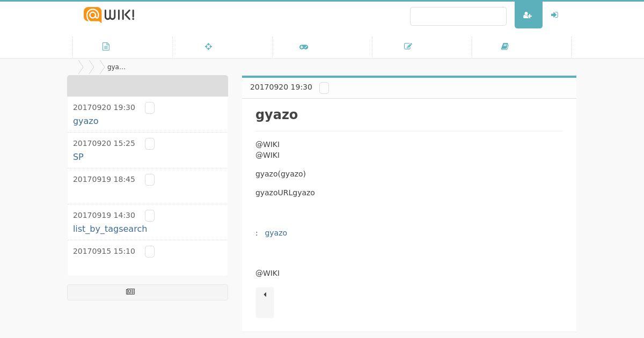This screenshot has width=644, height=338.
Task: Click the gya... breadcrumb item
Action: pyautogui.click(x=116, y=67)
